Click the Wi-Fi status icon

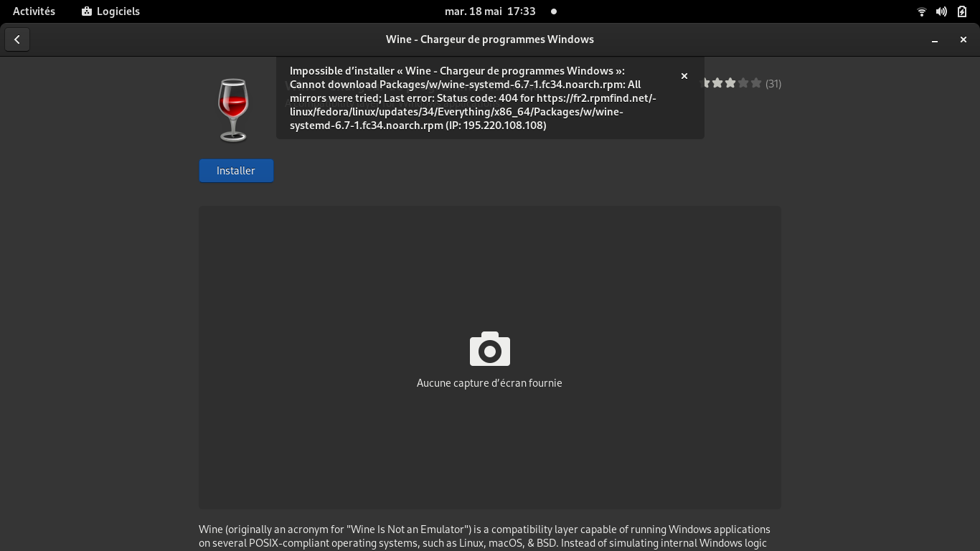click(922, 11)
